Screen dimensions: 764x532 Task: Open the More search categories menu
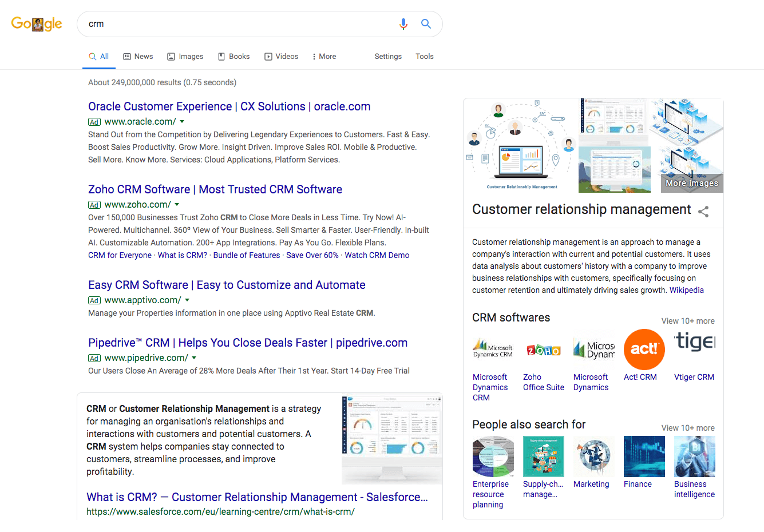tap(324, 57)
